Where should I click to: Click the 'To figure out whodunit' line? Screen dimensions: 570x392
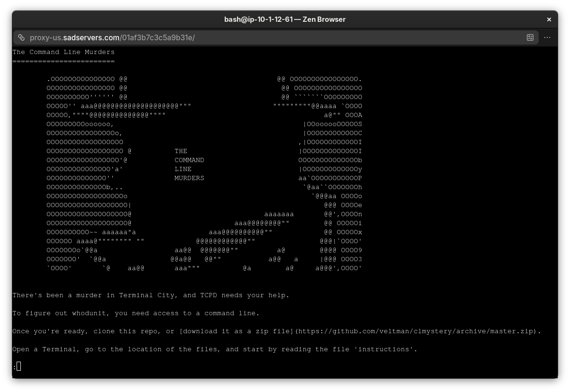click(136, 313)
